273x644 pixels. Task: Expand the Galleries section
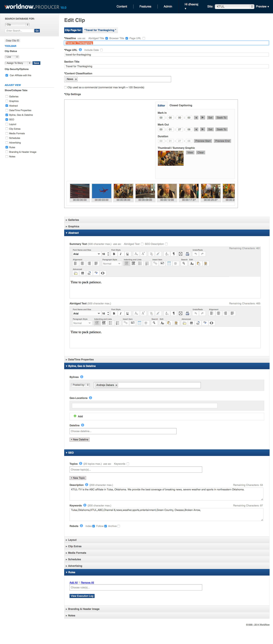tap(167, 220)
